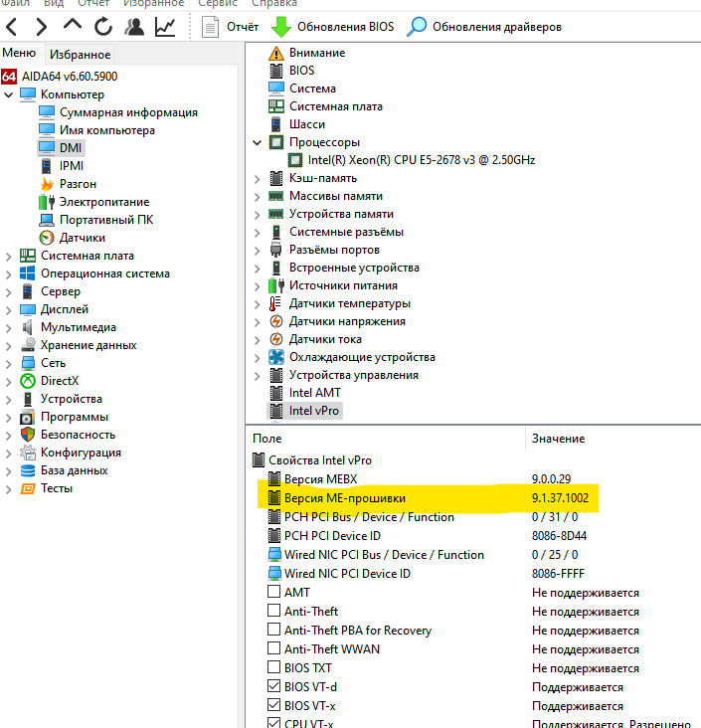Open the Отчёт menu in menu bar

[x=93, y=4]
